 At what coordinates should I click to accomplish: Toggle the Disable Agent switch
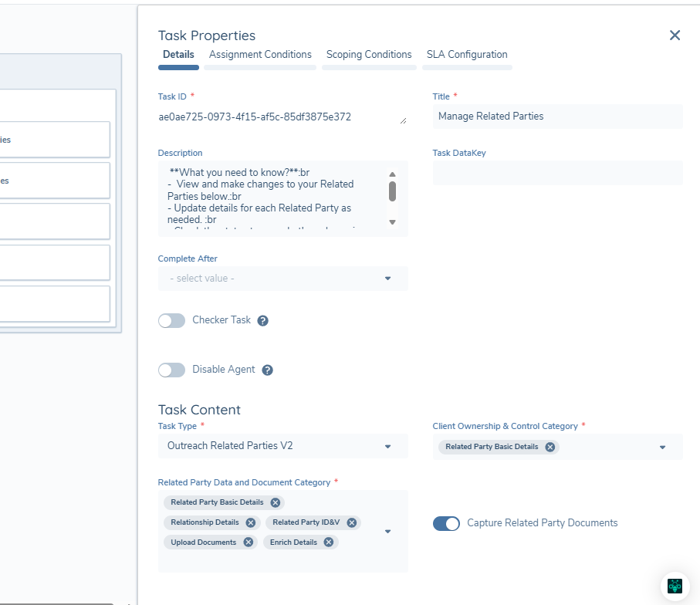[171, 370]
